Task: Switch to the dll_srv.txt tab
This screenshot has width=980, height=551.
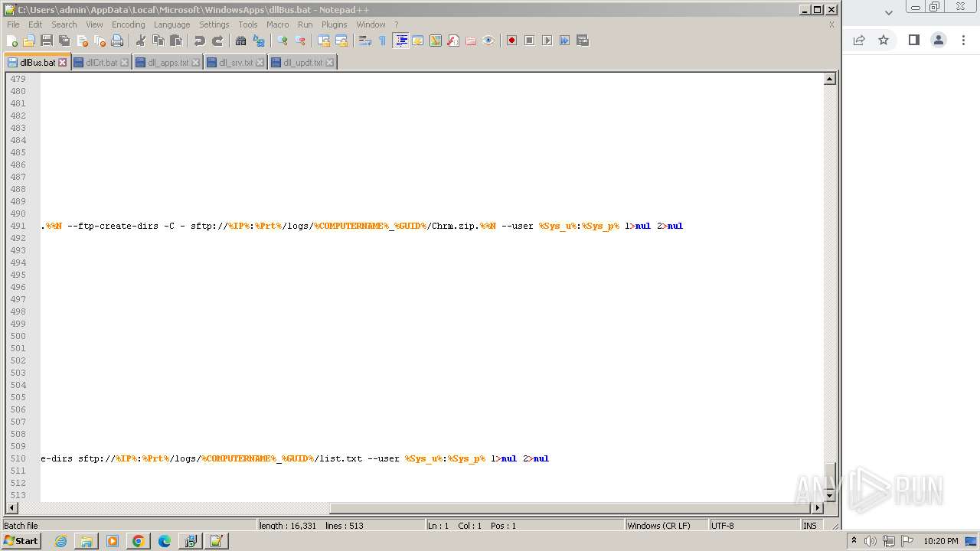Action: 236,63
